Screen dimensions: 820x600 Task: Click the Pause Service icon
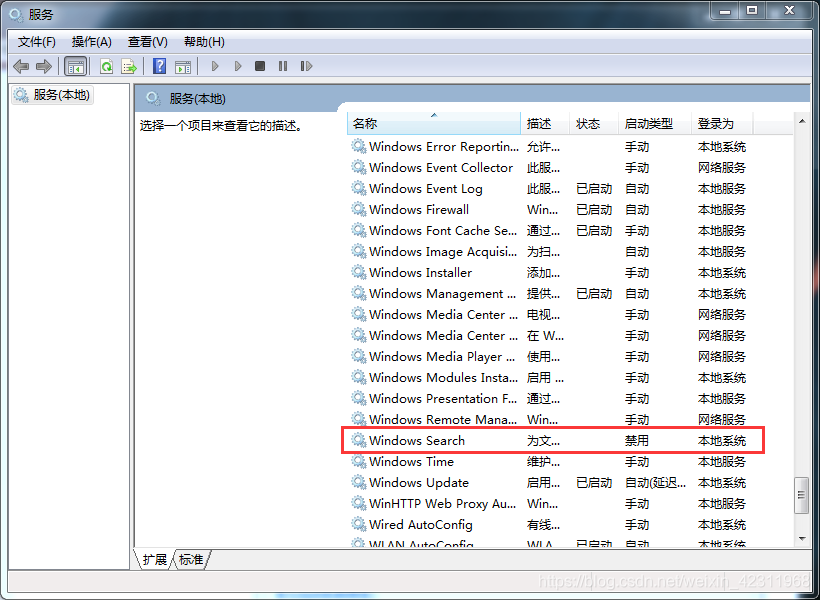click(283, 66)
